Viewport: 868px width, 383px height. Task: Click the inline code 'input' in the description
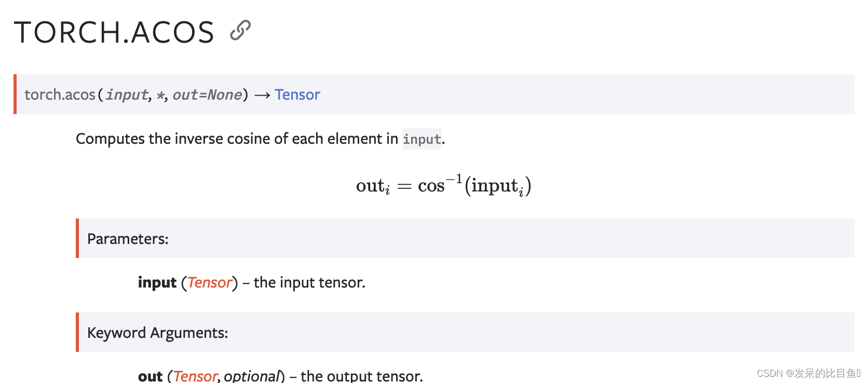point(422,139)
